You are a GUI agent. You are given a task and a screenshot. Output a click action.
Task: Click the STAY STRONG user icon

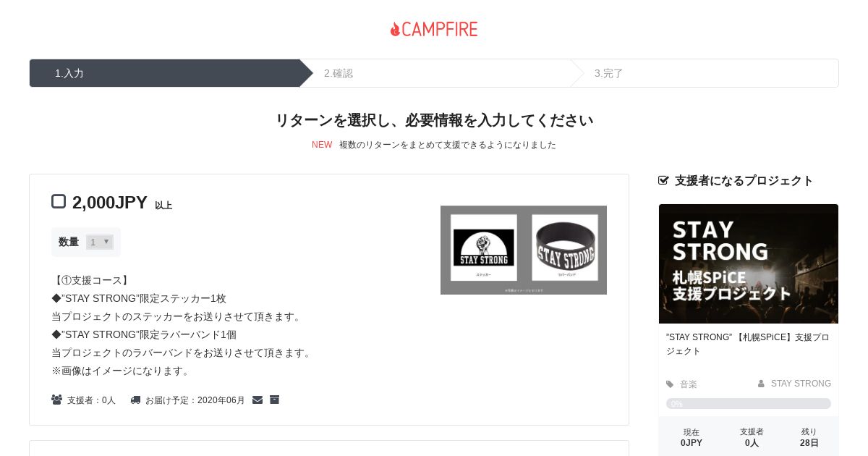(x=761, y=384)
